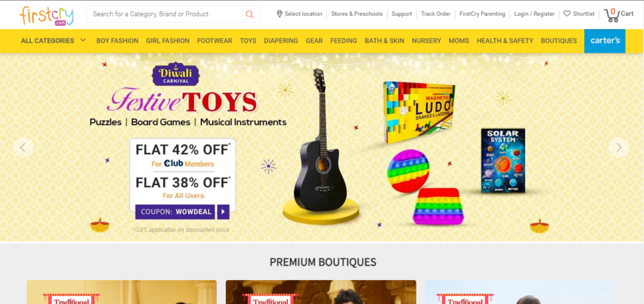Expand the All Categories dropdown
This screenshot has width=644, height=304.
pos(53,41)
